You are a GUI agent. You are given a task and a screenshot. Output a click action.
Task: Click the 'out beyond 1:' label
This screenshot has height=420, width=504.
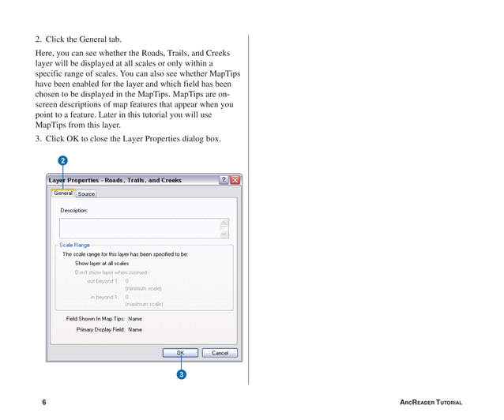point(103,281)
